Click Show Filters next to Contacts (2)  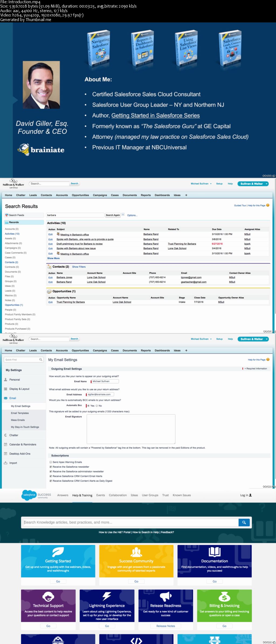click(79, 267)
